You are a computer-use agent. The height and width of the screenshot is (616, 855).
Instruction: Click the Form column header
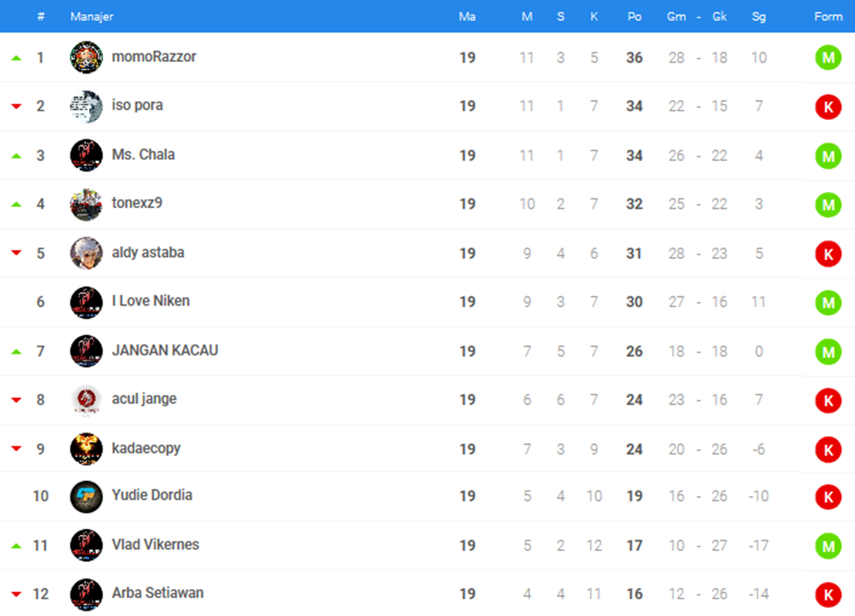click(x=828, y=16)
